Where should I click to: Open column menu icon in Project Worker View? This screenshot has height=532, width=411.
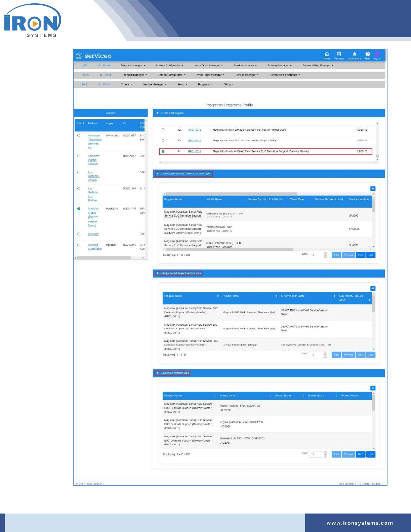pos(373,388)
